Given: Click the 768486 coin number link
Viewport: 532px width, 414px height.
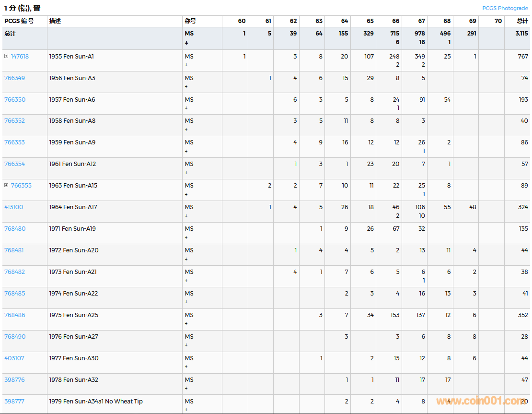Looking at the screenshot, I should (x=14, y=315).
